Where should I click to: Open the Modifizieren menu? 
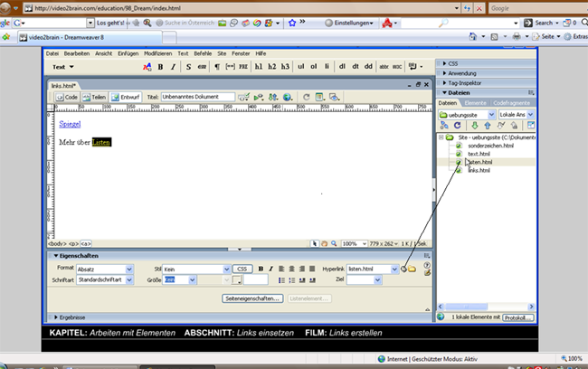pyautogui.click(x=158, y=53)
